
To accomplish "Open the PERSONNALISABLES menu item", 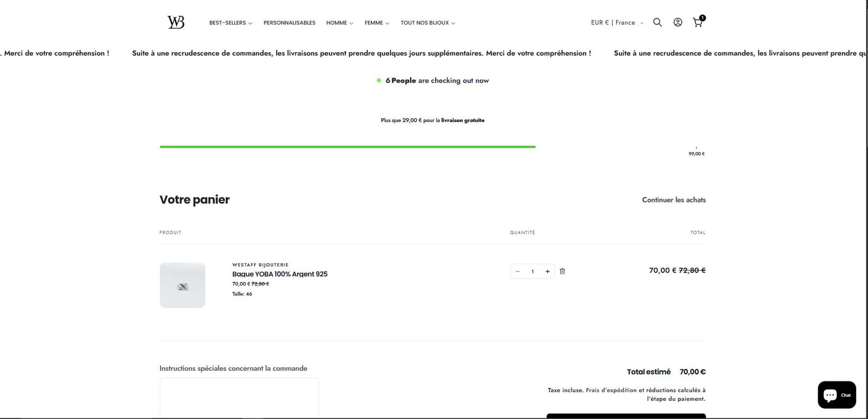I will [x=289, y=23].
